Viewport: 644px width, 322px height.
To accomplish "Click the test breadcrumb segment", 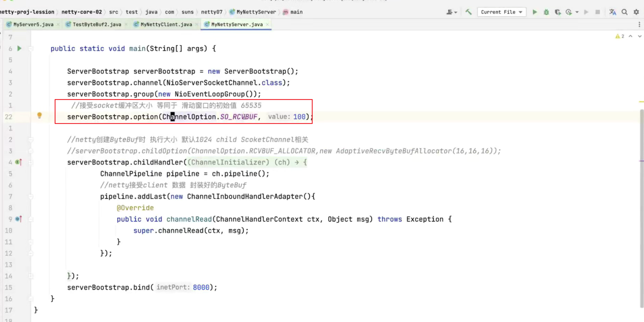I will point(132,12).
